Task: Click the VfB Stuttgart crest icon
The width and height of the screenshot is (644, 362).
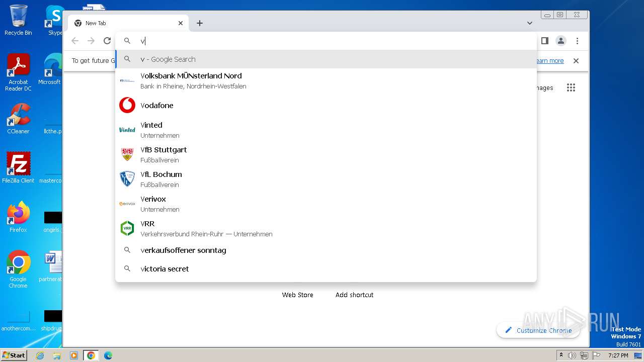Action: point(127,154)
